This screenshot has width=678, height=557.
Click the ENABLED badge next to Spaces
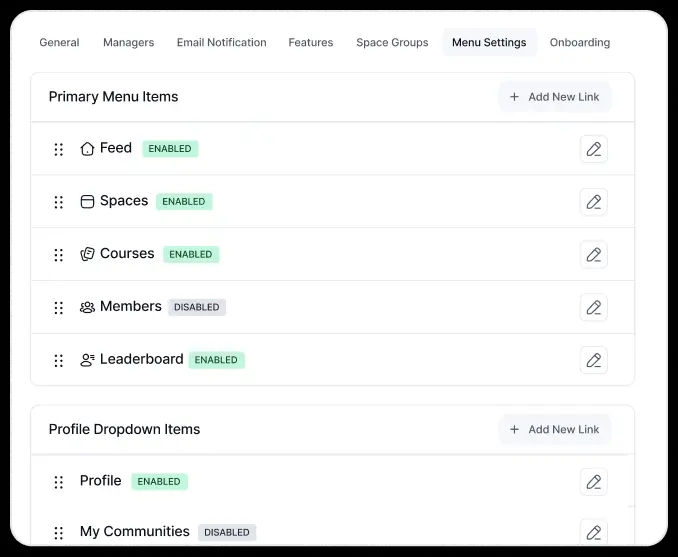click(x=184, y=202)
